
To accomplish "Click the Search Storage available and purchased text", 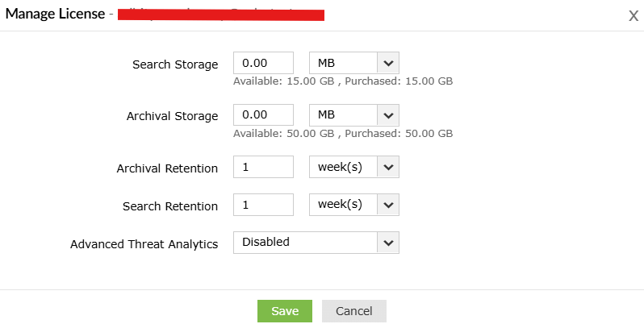I will click(x=343, y=81).
